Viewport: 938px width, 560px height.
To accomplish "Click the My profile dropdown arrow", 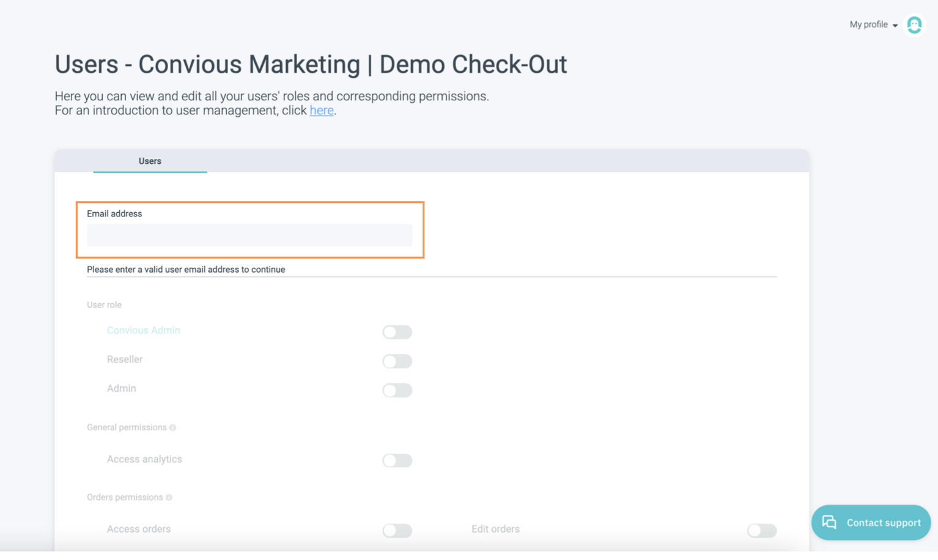I will point(895,26).
